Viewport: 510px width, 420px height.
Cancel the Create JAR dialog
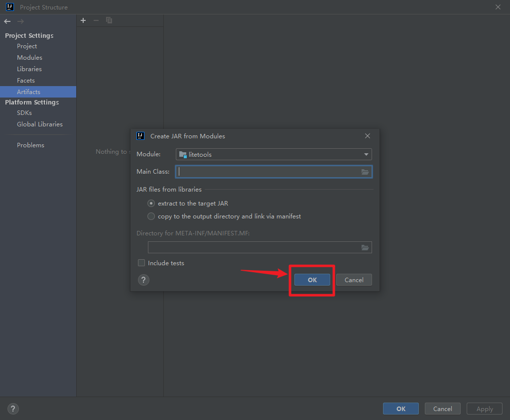coord(354,280)
